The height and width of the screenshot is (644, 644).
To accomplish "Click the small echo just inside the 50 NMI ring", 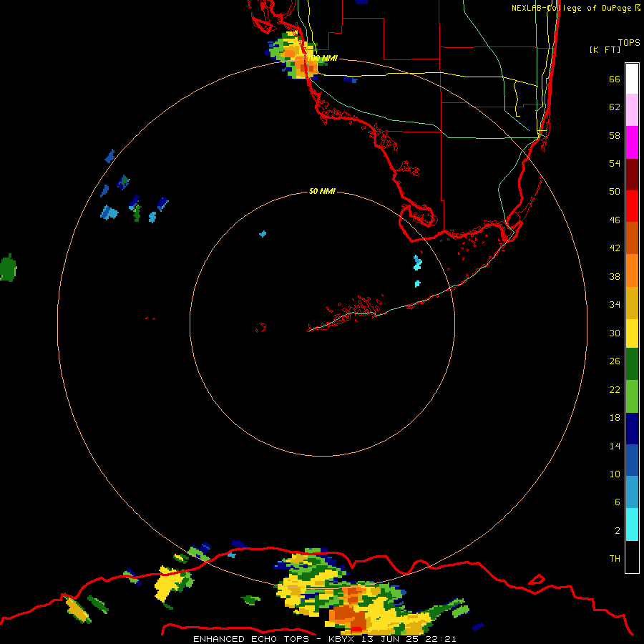I will point(263,234).
